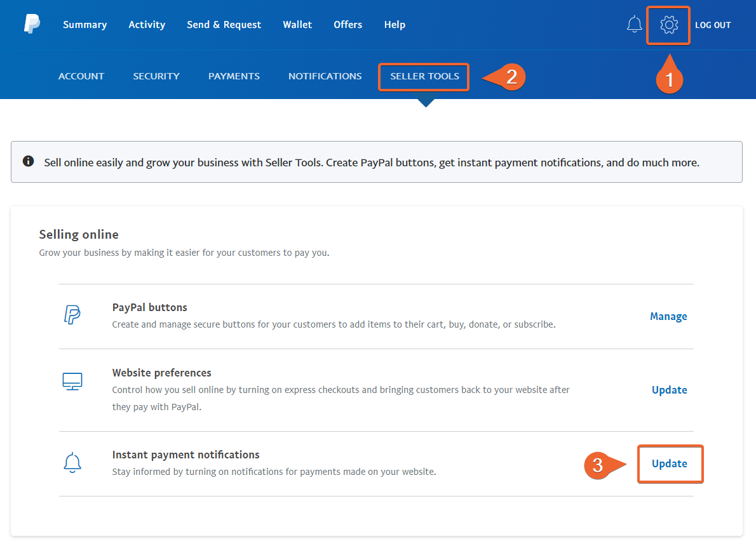Switch to the PAYMENTS tab

[234, 76]
